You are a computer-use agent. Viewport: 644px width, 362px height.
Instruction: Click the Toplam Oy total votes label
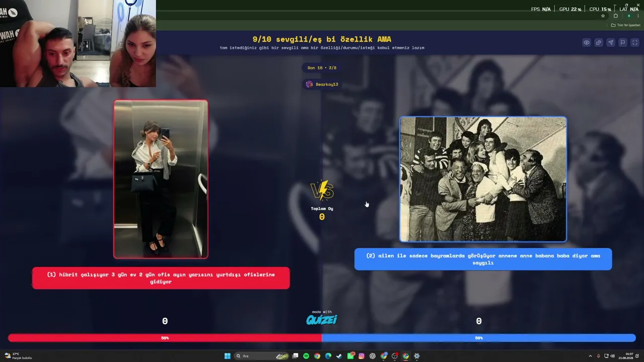[x=322, y=209]
